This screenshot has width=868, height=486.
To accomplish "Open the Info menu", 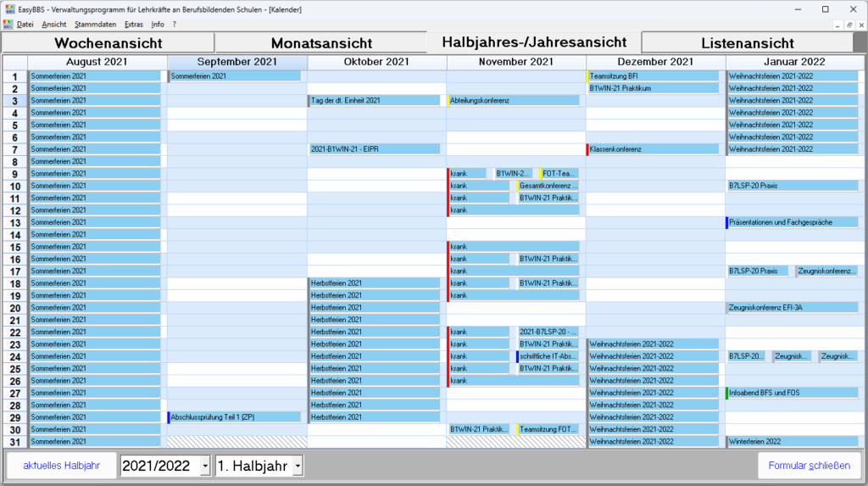I will [158, 25].
